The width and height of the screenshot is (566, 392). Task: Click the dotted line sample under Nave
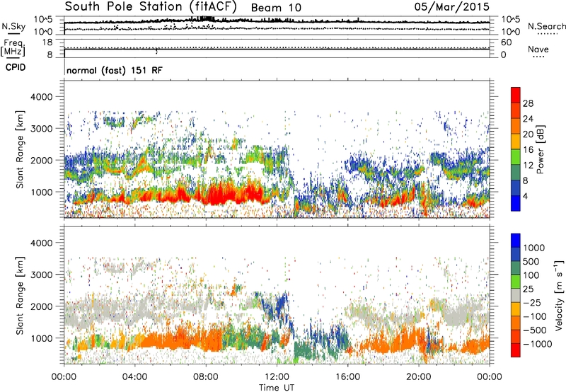tap(538, 57)
